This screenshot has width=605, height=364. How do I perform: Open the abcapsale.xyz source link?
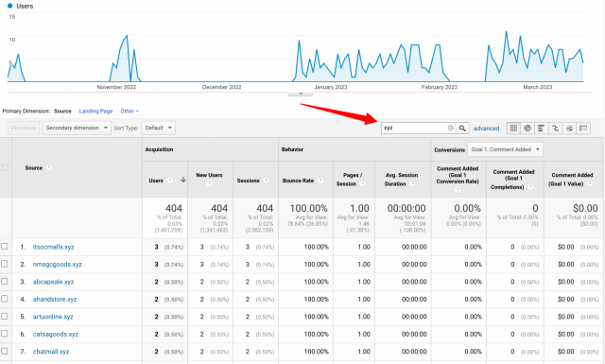click(53, 282)
